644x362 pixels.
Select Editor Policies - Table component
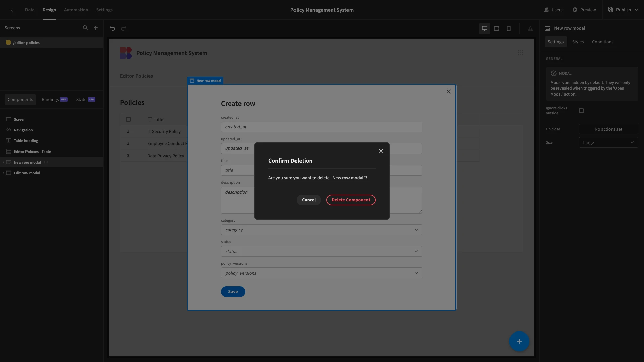click(52, 152)
